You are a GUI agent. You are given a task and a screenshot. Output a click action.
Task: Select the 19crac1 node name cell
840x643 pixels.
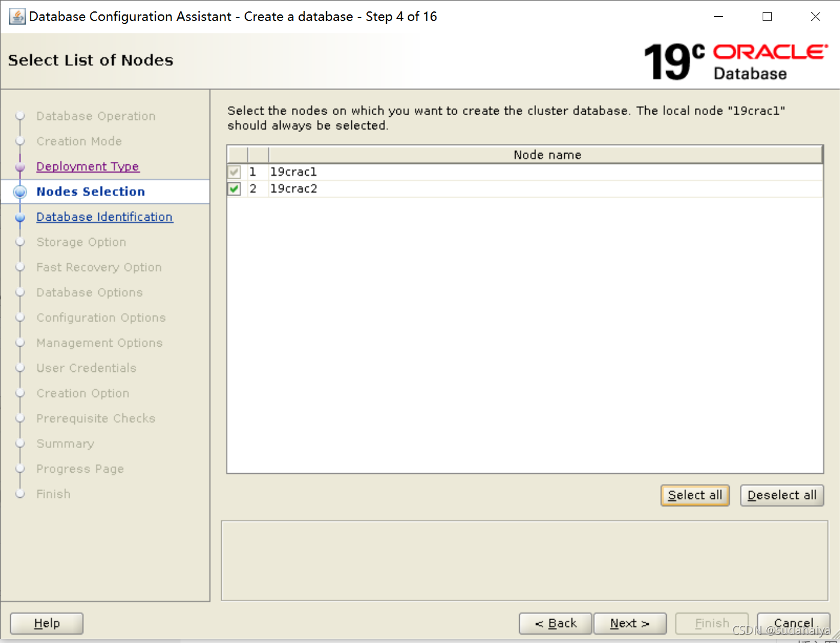click(546, 172)
